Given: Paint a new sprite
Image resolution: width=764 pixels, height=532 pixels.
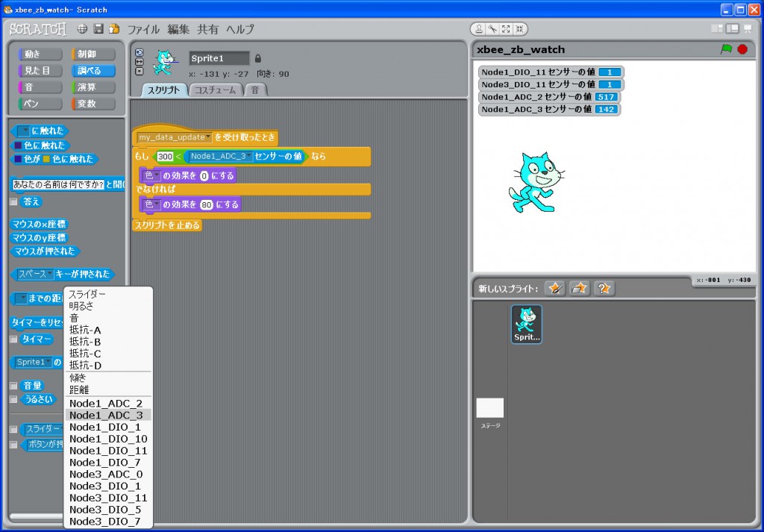Looking at the screenshot, I should tap(555, 289).
